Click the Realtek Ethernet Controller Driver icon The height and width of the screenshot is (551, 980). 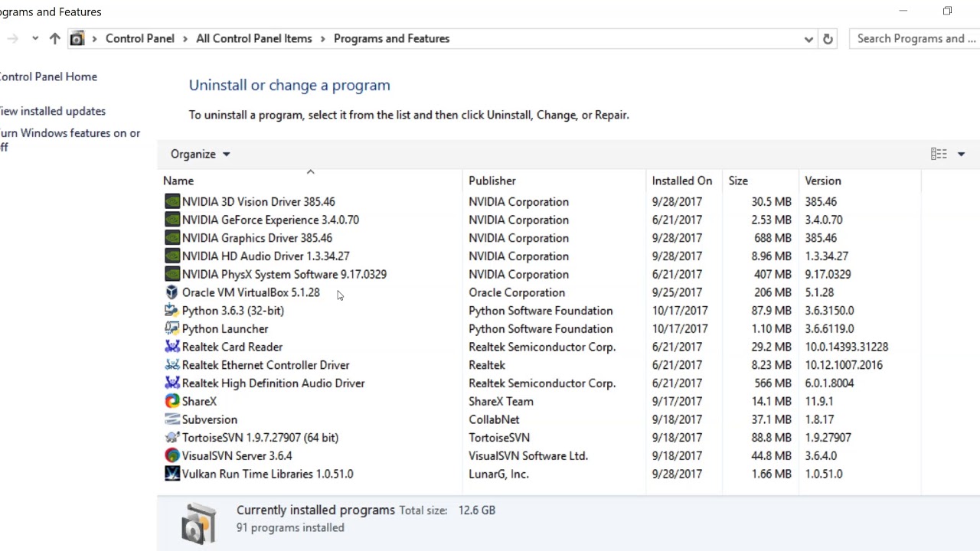click(x=172, y=365)
